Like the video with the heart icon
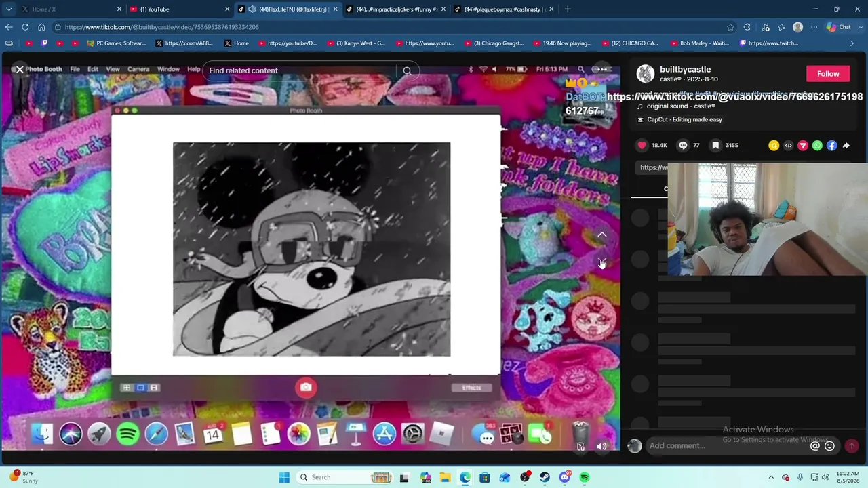Screen dimensions: 868x488 (642, 145)
